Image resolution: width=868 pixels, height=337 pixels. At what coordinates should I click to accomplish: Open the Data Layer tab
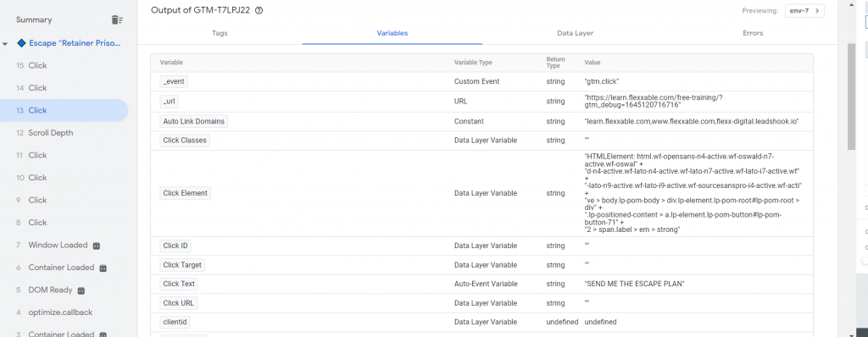[576, 33]
